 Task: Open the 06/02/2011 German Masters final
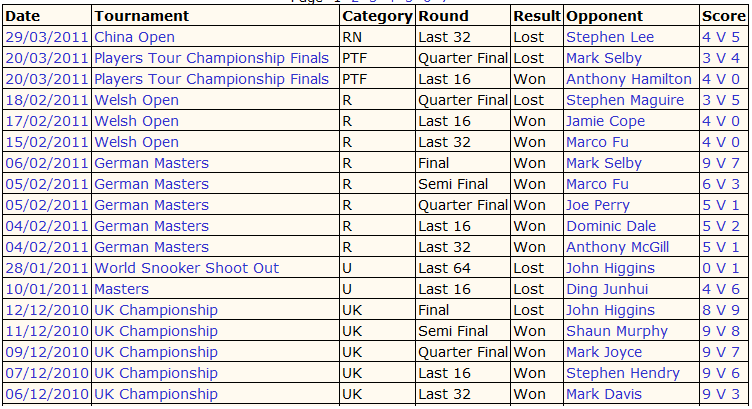pos(152,163)
